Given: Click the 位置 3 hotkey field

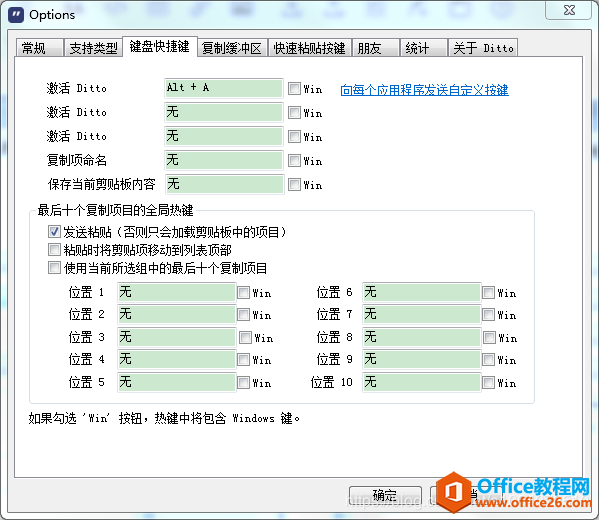Looking at the screenshot, I should pos(176,337).
